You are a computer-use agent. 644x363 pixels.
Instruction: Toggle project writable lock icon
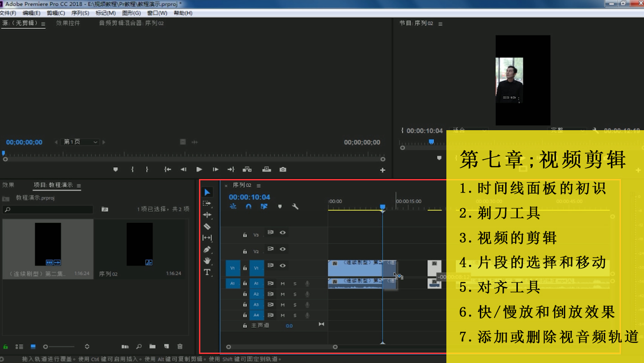5,347
